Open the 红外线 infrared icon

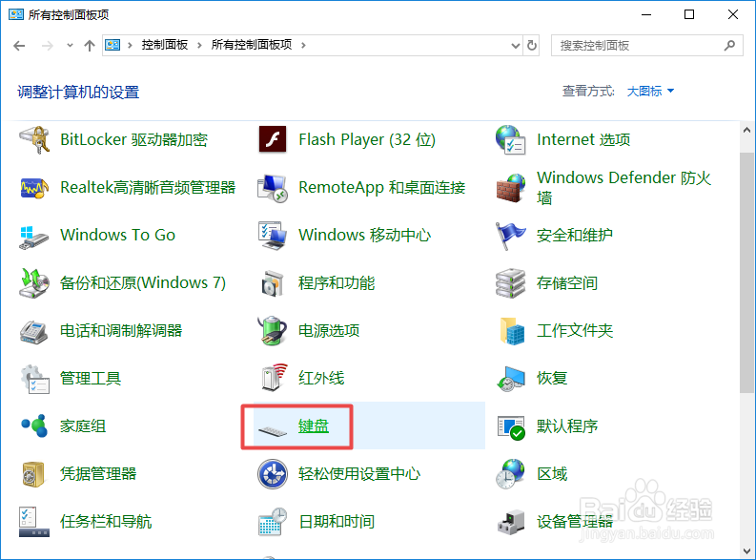point(274,377)
